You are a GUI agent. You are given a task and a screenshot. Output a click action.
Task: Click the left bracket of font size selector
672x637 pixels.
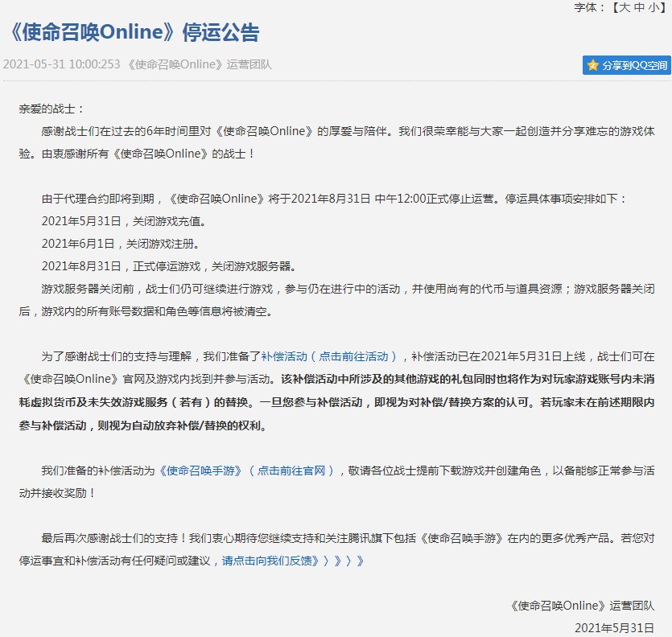coord(616,8)
